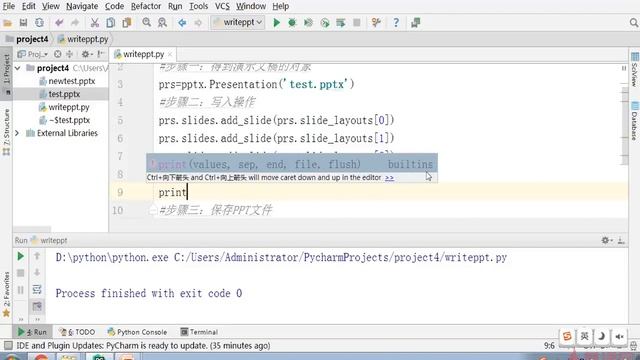640x360 pixels.
Task: Click the Paste toolbar icon
Action: [x=127, y=23]
